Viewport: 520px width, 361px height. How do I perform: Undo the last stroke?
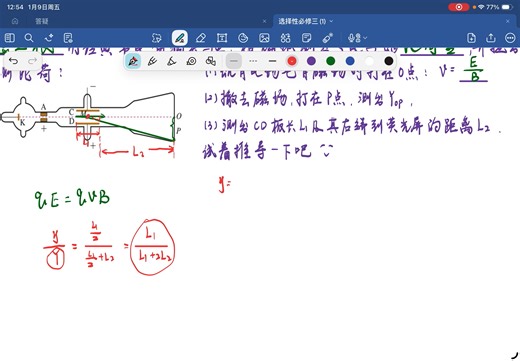(13, 61)
